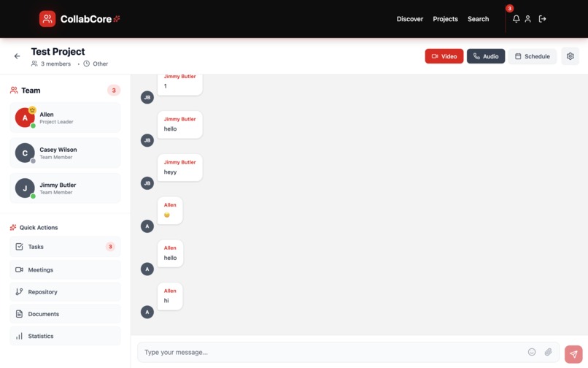Click the Team count badge 3
Viewport: 588px width, 368px height.
tap(114, 90)
